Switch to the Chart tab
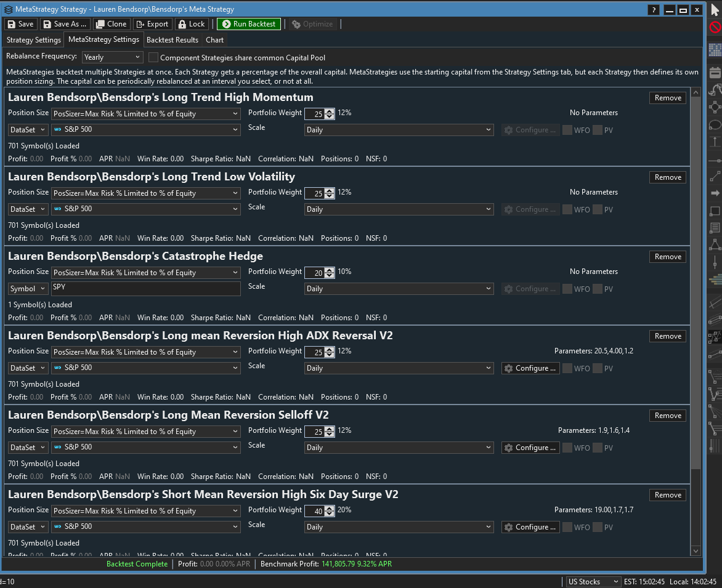 (214, 40)
